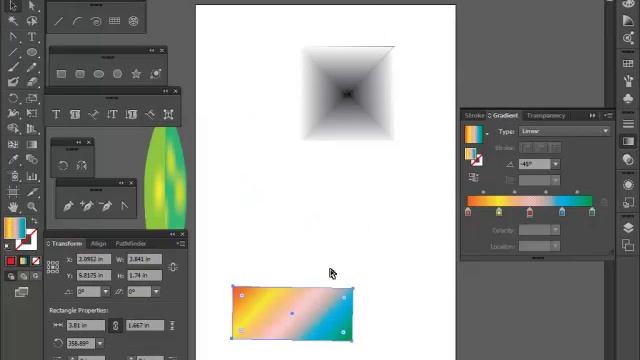Switch to the Gradient tab
The height and width of the screenshot is (360, 640).
pos(505,116)
